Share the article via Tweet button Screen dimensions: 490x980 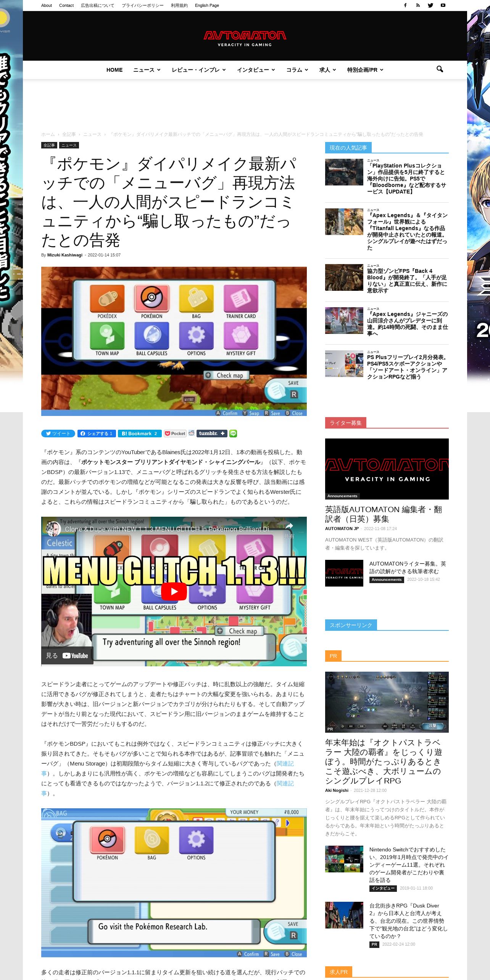click(58, 434)
